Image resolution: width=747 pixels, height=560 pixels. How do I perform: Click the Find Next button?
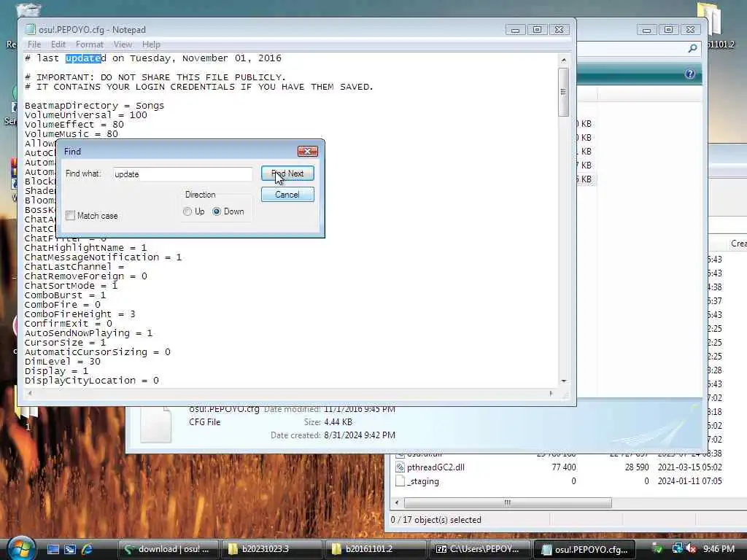287,174
